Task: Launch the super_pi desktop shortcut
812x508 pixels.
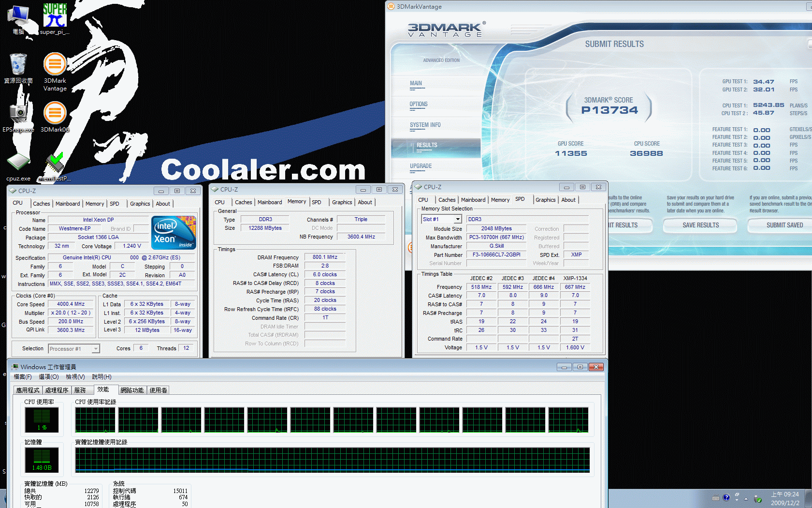Action: tap(55, 19)
